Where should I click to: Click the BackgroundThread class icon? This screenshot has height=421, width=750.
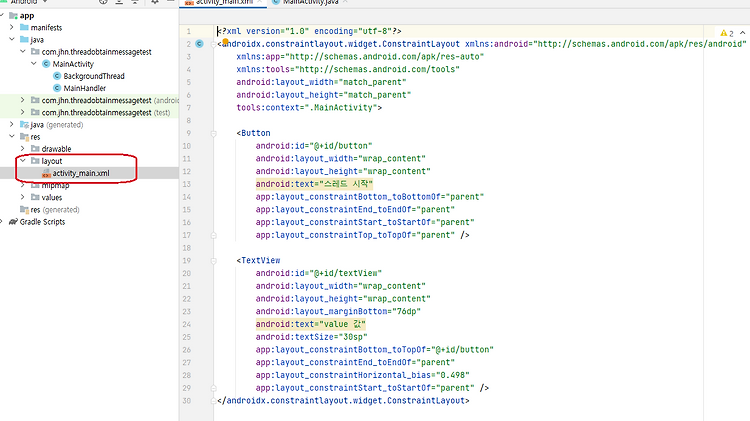[57, 76]
